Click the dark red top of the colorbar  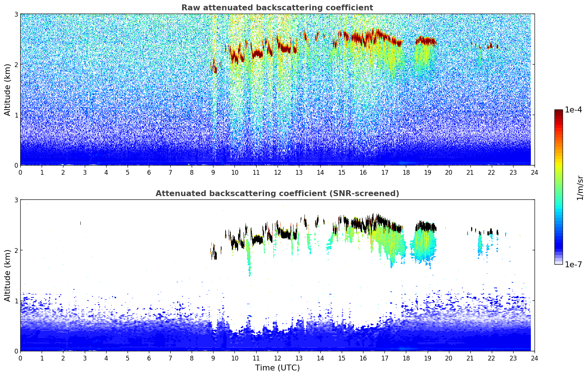pos(558,112)
